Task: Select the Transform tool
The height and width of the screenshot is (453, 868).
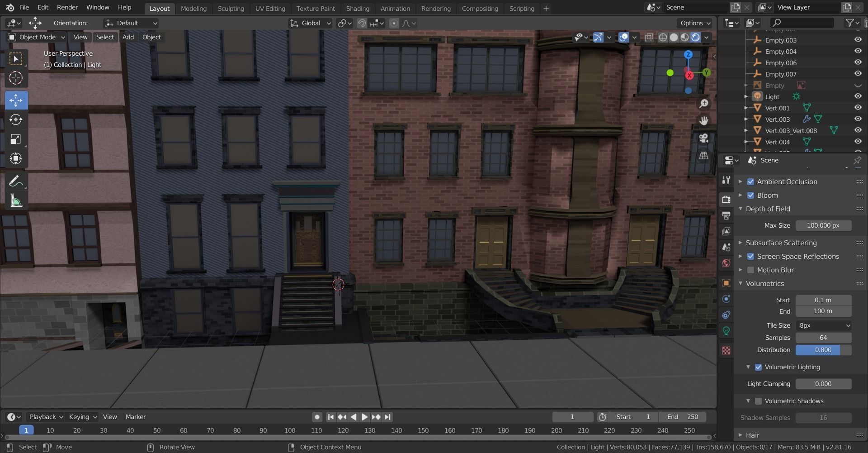Action: point(16,158)
